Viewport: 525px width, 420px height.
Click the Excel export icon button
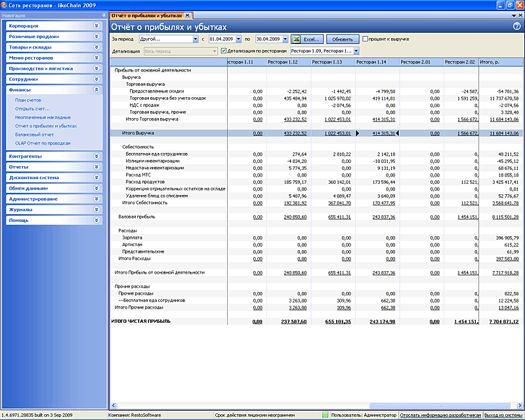(x=307, y=39)
